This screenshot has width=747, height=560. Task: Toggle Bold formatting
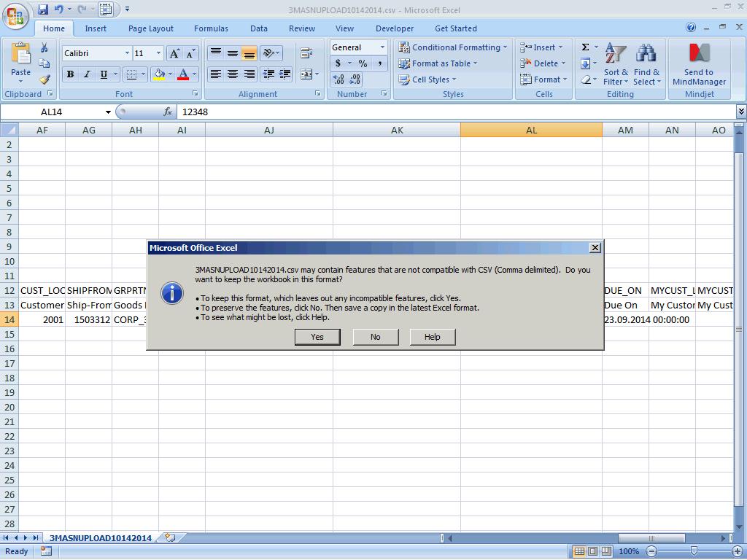pyautogui.click(x=71, y=74)
